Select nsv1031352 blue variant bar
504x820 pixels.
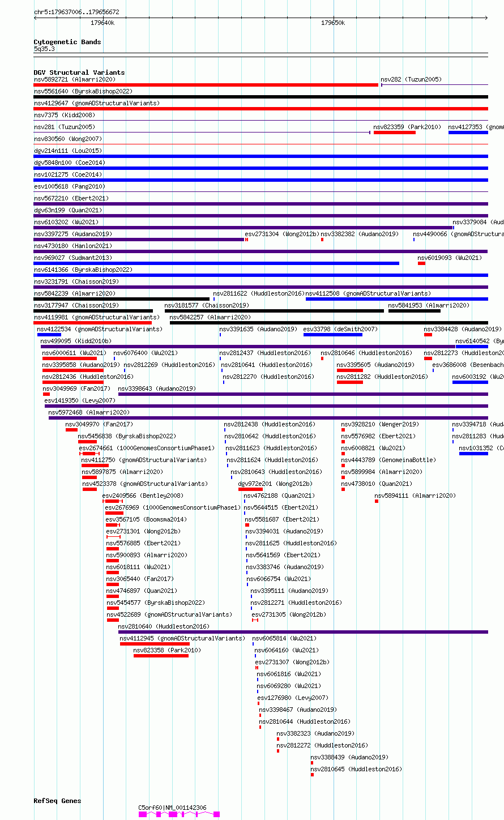tap(473, 454)
